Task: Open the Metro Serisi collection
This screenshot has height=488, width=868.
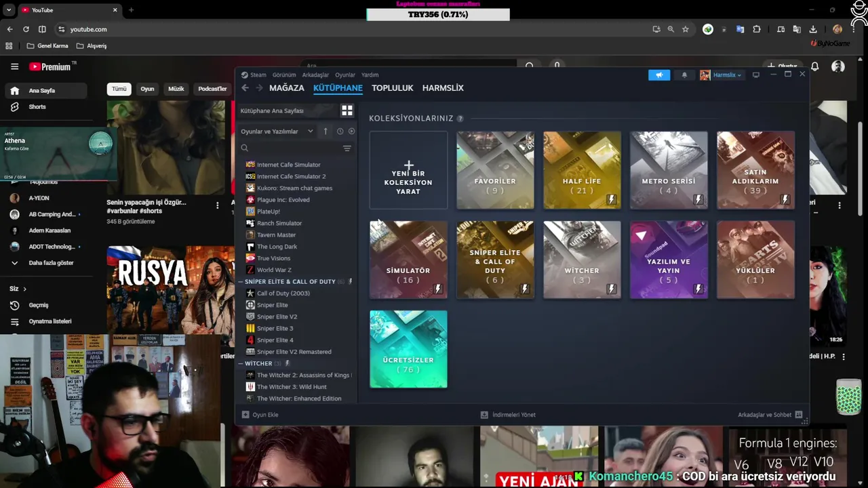Action: (669, 170)
